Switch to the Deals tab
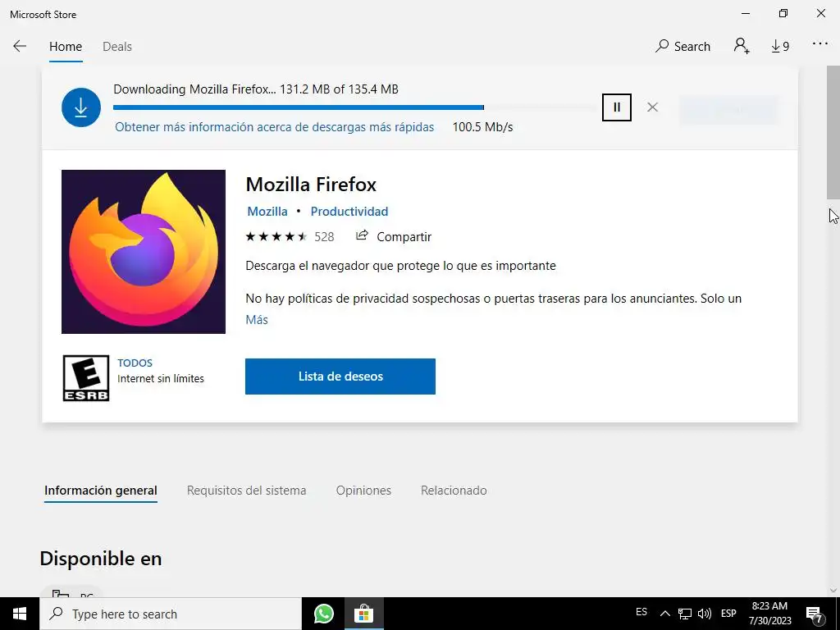The width and height of the screenshot is (840, 630). point(117,47)
